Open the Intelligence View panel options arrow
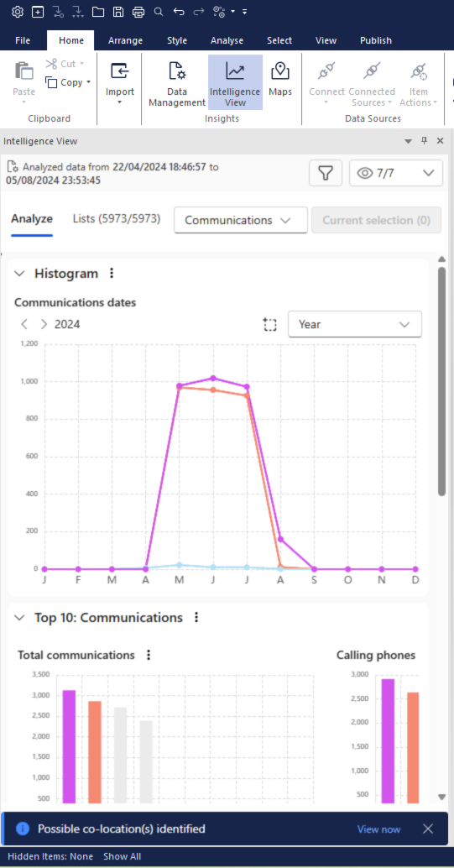This screenshot has width=454, height=868. [x=409, y=141]
